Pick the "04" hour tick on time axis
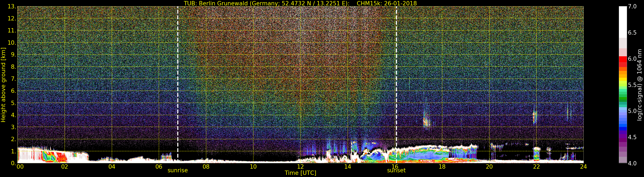This screenshot has height=177, width=644. point(112,166)
